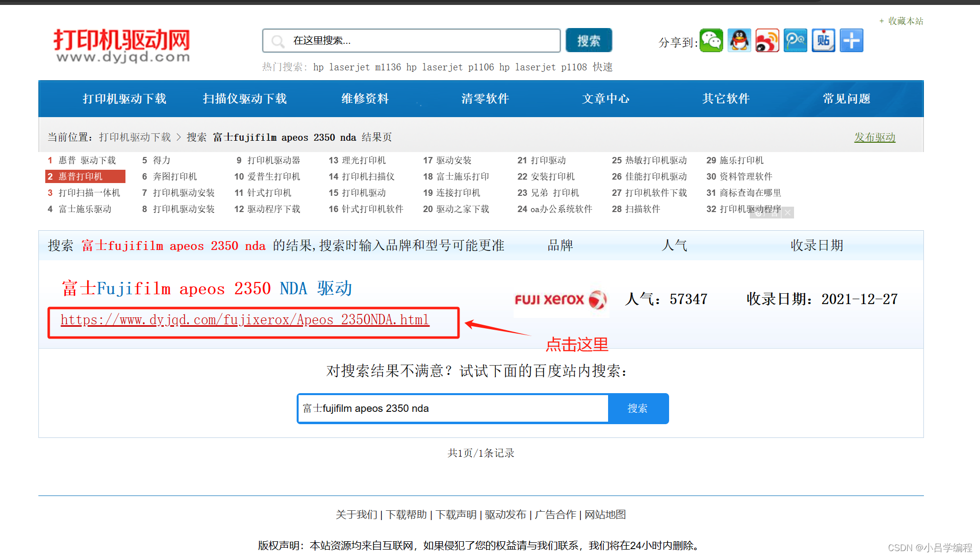980x557 pixels.
Task: Open more sharing options plus icon
Action: [x=852, y=41]
